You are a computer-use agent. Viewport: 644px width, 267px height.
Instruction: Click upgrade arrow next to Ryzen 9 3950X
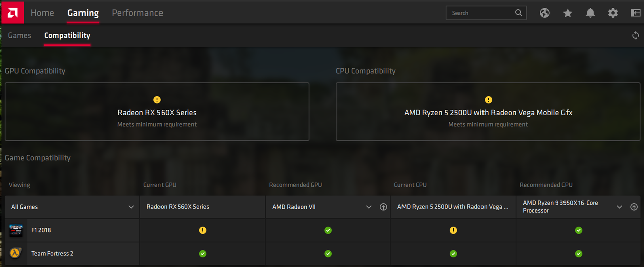point(634,207)
